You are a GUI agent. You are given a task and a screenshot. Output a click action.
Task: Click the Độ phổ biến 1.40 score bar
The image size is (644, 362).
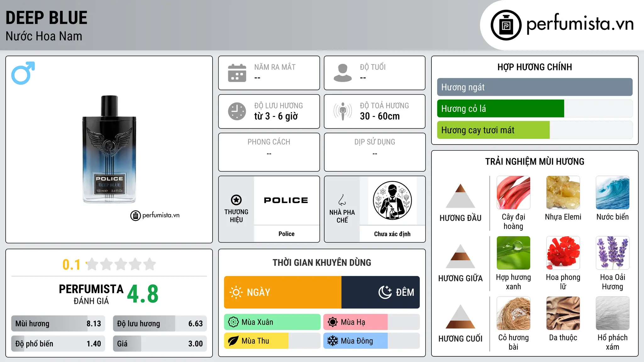coord(58,344)
